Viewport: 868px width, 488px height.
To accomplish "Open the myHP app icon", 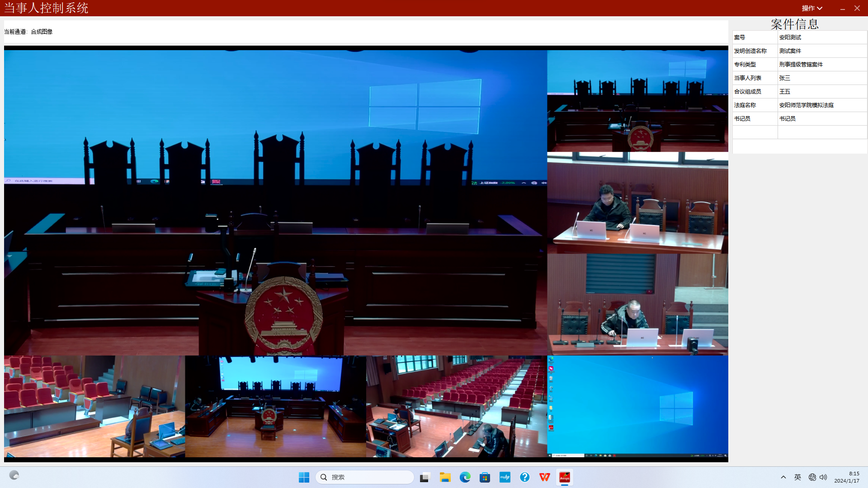I will pos(505,477).
